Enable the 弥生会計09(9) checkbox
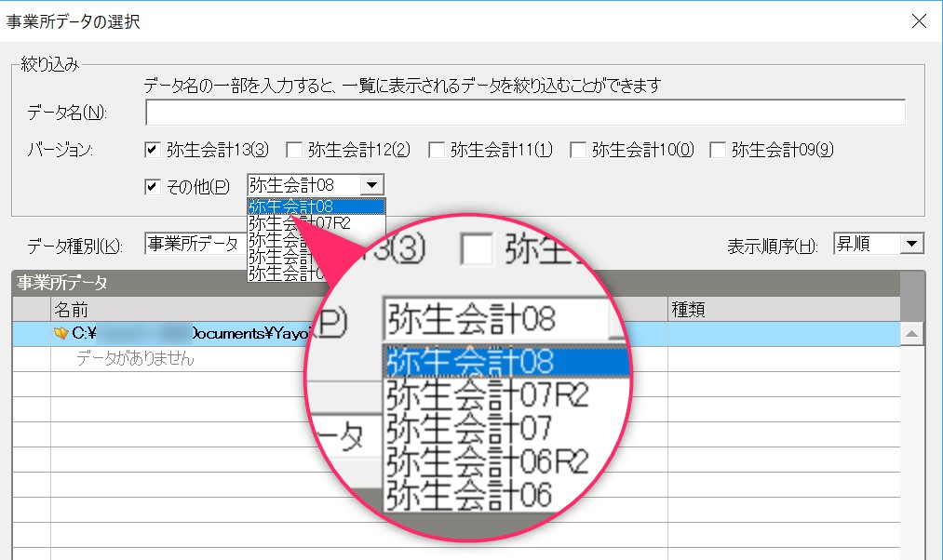The image size is (943, 560). click(x=718, y=150)
